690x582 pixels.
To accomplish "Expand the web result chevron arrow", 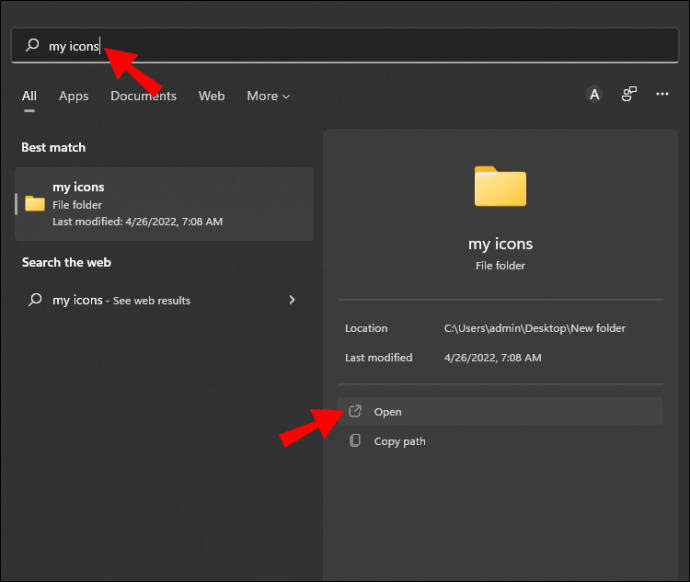I will point(292,300).
